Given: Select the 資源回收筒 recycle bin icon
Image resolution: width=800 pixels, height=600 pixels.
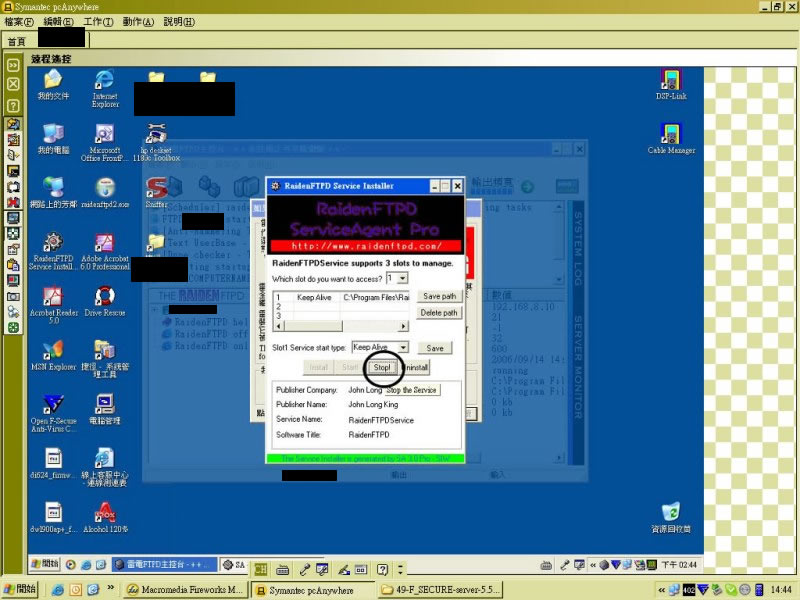Looking at the screenshot, I should (671, 517).
